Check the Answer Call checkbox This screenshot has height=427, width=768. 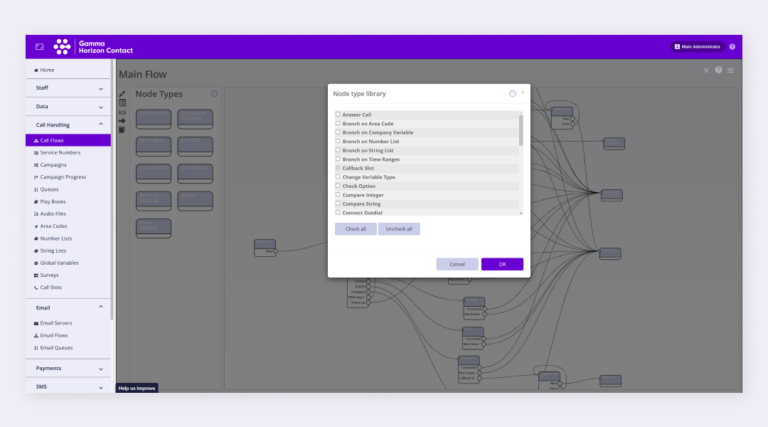(338, 114)
